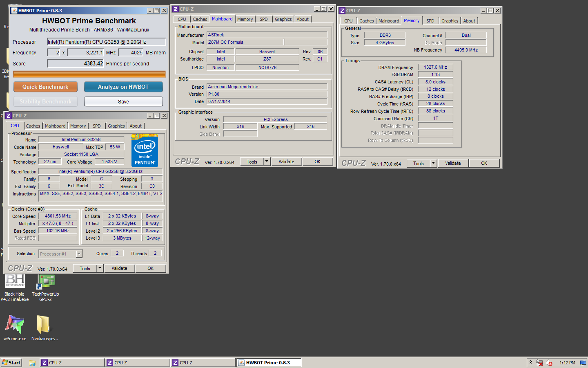
Task: Switch to Caches tab in CPU-Z CPU window
Action: click(33, 126)
